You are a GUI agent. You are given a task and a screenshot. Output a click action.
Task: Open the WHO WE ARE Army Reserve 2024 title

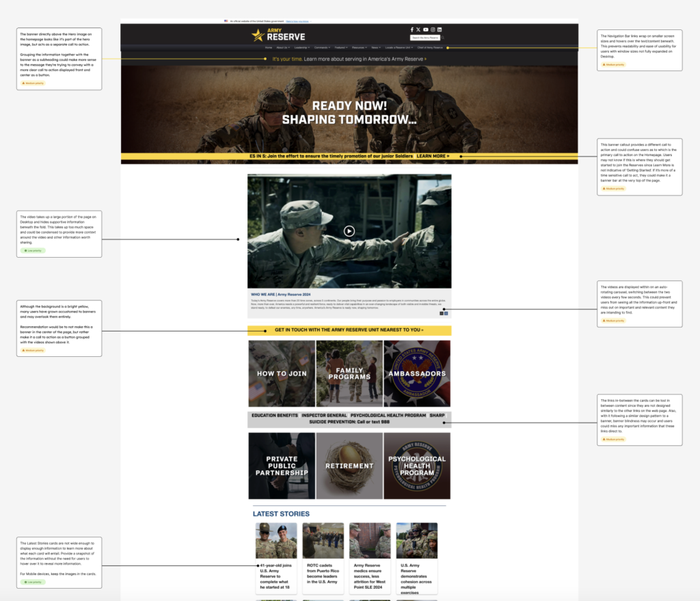[x=280, y=295]
